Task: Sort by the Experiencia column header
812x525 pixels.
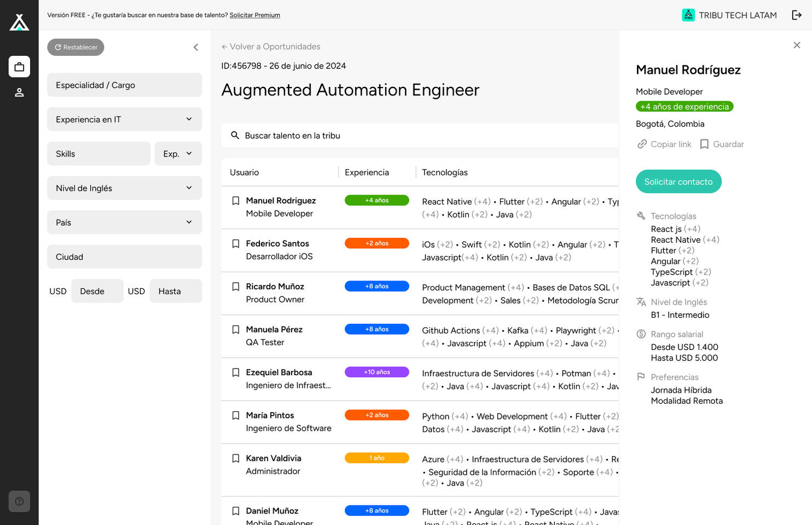Action: point(367,172)
